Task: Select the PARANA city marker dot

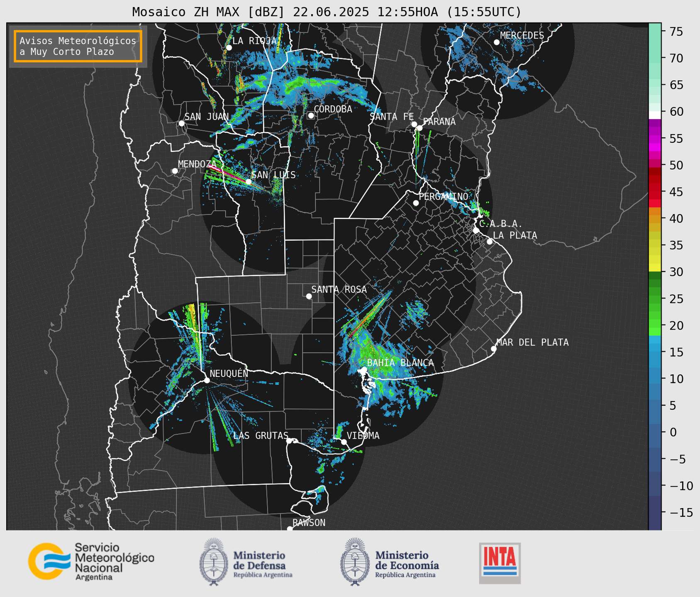Action: pyautogui.click(x=420, y=128)
